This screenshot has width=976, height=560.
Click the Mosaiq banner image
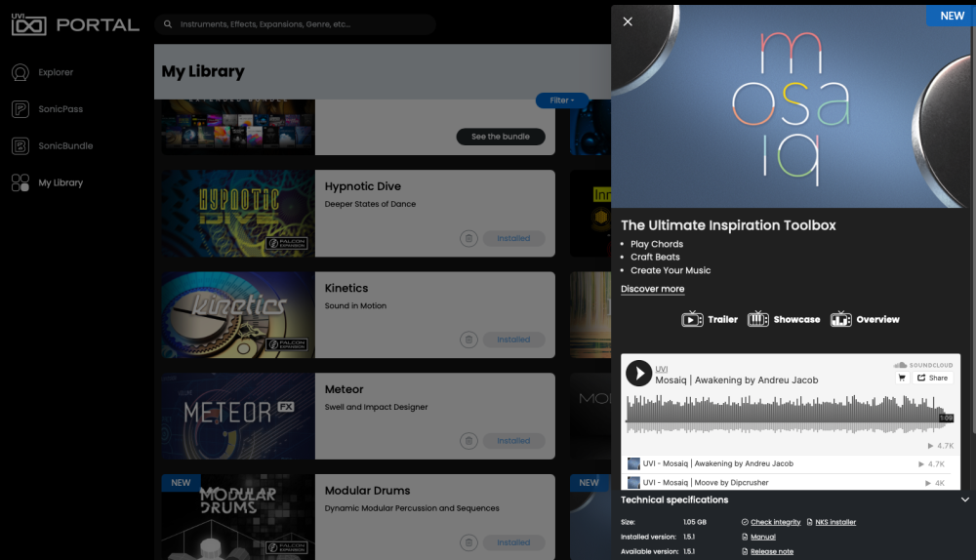click(791, 106)
